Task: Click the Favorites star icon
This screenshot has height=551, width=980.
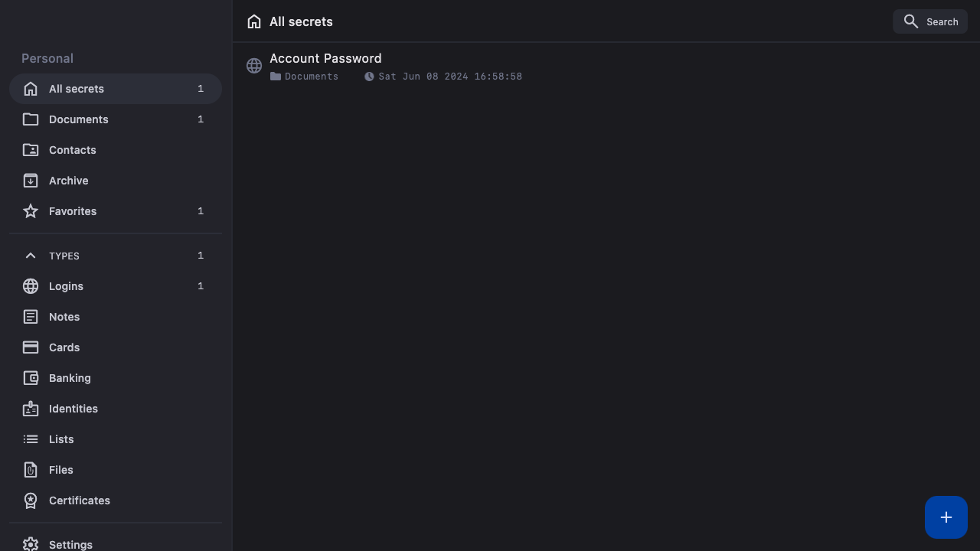Action: (x=31, y=211)
